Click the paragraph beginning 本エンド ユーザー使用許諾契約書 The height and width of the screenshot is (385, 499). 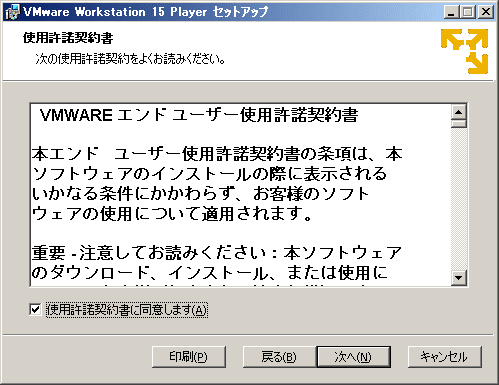tap(217, 184)
